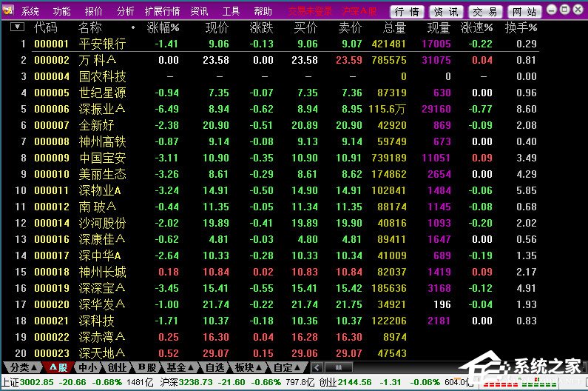Image resolution: width=588 pixels, height=391 pixels.
Task: Open the column dropdown arrow beside 代码
Action: tap(17, 27)
